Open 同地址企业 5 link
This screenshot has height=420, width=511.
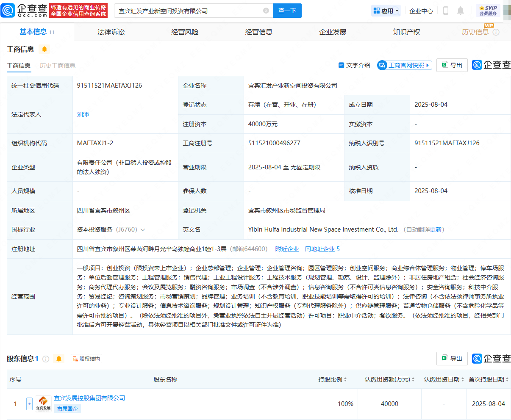pyautogui.click(x=322, y=249)
